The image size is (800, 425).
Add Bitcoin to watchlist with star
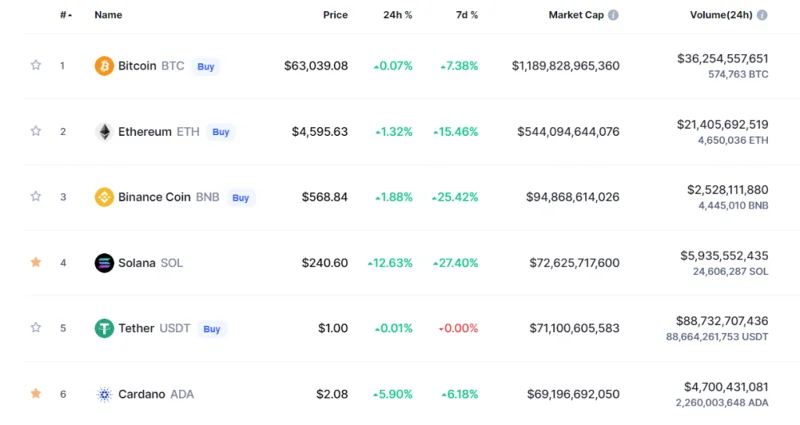(36, 65)
